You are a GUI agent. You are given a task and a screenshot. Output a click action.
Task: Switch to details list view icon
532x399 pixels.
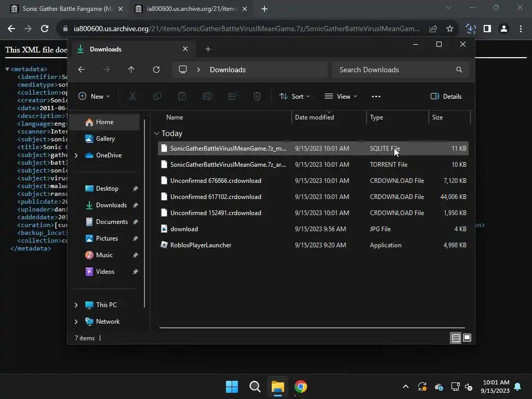pos(456,338)
